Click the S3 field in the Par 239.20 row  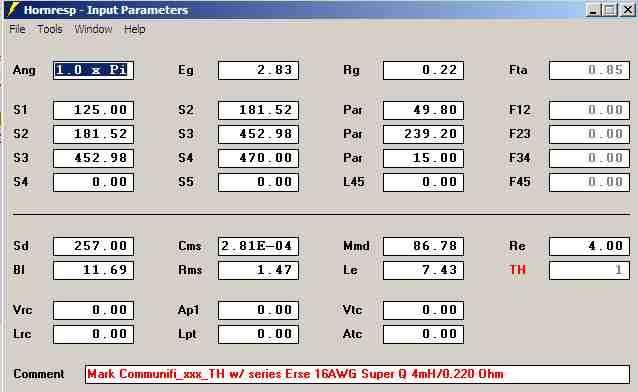[258, 134]
